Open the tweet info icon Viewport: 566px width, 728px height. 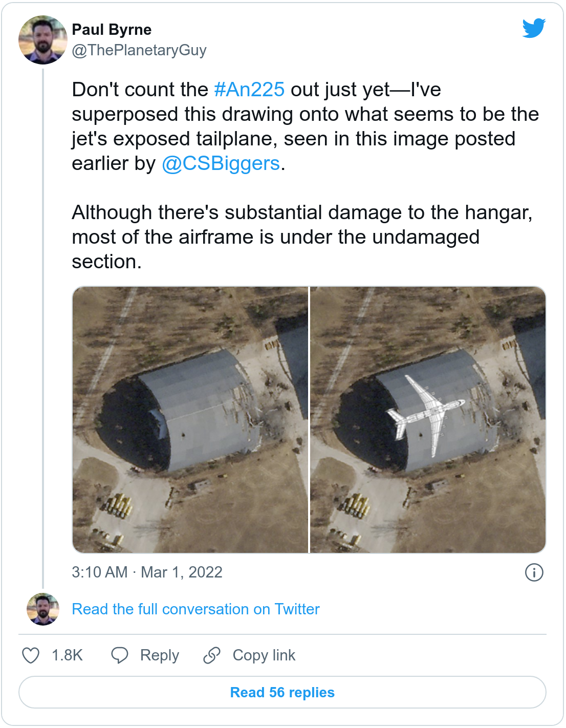point(534,572)
